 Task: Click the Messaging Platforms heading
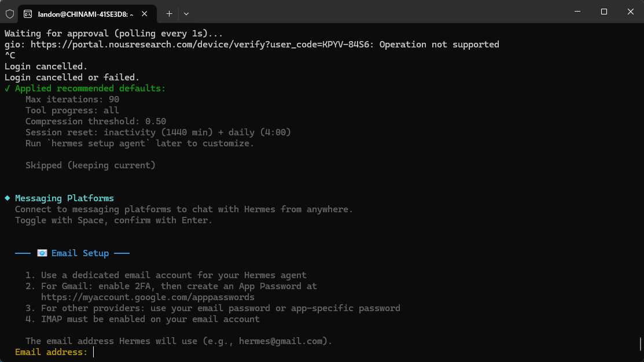coord(64,198)
